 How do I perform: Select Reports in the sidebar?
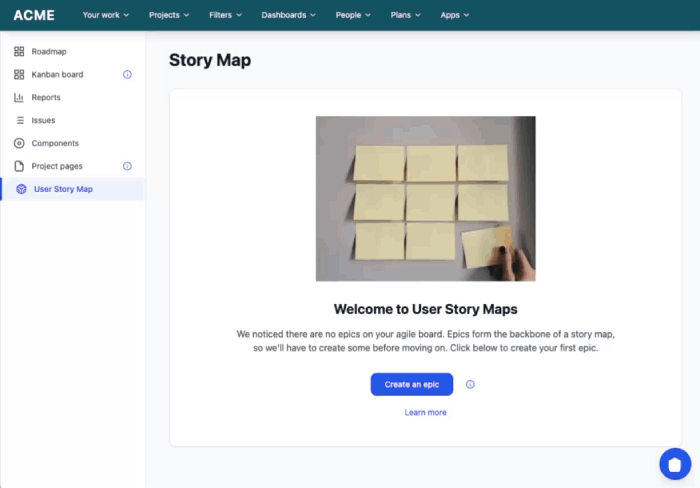72,97
